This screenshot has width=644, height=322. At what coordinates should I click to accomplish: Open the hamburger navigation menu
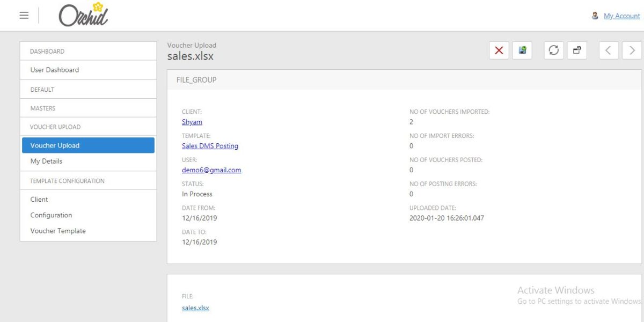coord(24,15)
